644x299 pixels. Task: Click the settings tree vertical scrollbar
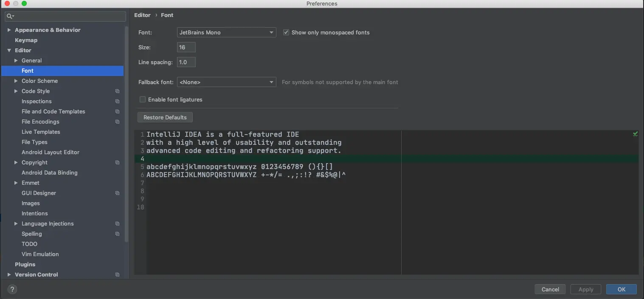[x=127, y=134]
